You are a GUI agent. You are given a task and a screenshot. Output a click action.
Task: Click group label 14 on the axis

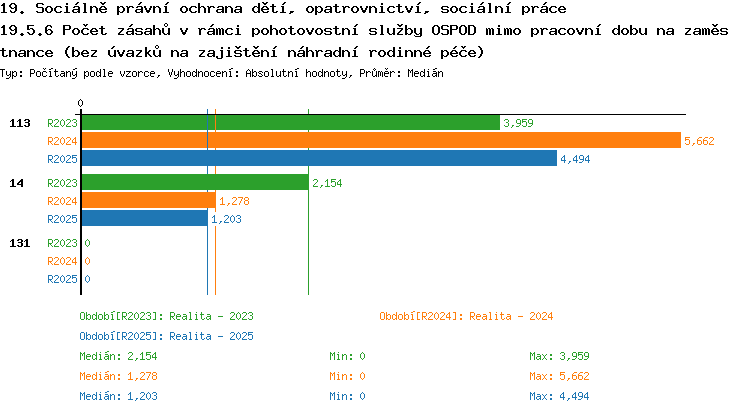[x=16, y=183]
